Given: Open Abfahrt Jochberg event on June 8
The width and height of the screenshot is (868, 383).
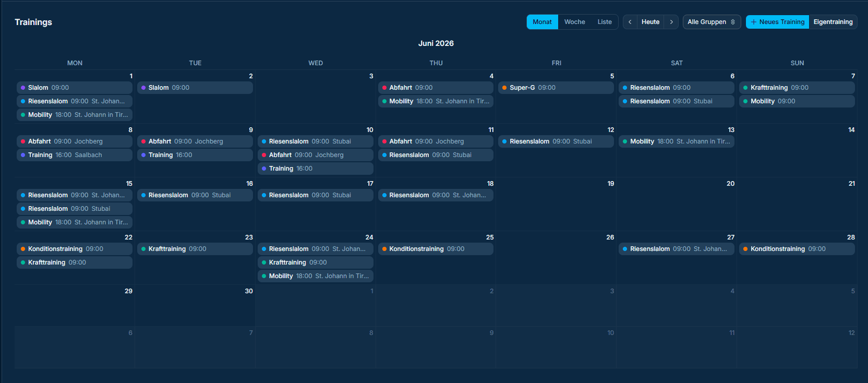Looking at the screenshot, I should [75, 141].
